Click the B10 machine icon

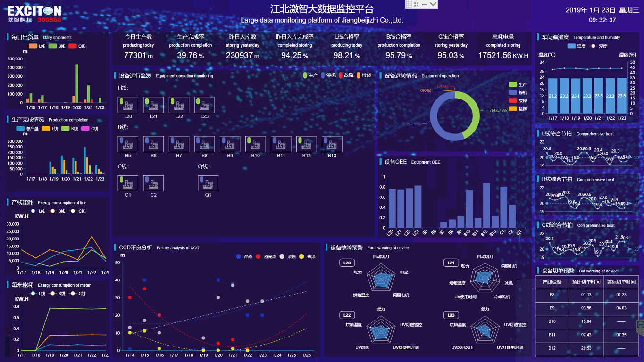(x=255, y=144)
